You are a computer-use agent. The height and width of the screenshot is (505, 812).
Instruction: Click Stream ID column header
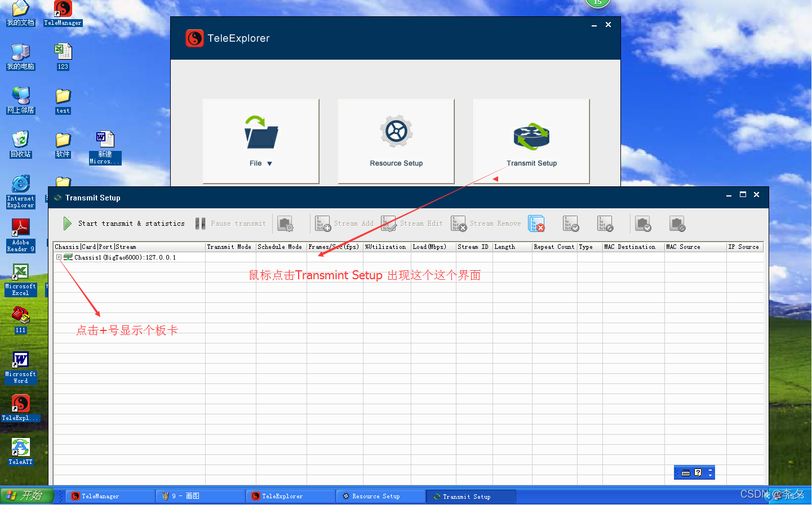(x=474, y=247)
